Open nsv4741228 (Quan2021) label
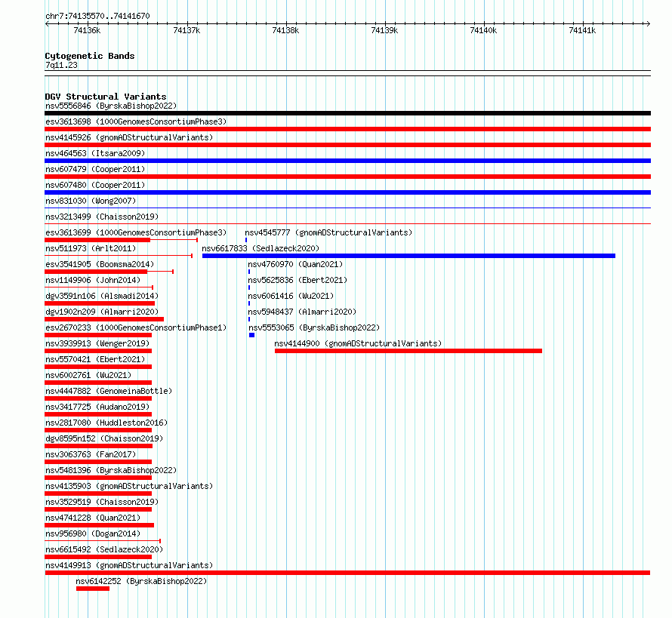This screenshot has height=618, width=672. point(93,518)
